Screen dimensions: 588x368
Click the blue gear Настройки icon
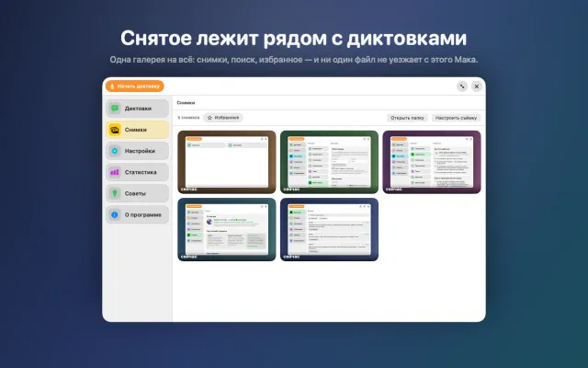pyautogui.click(x=115, y=151)
